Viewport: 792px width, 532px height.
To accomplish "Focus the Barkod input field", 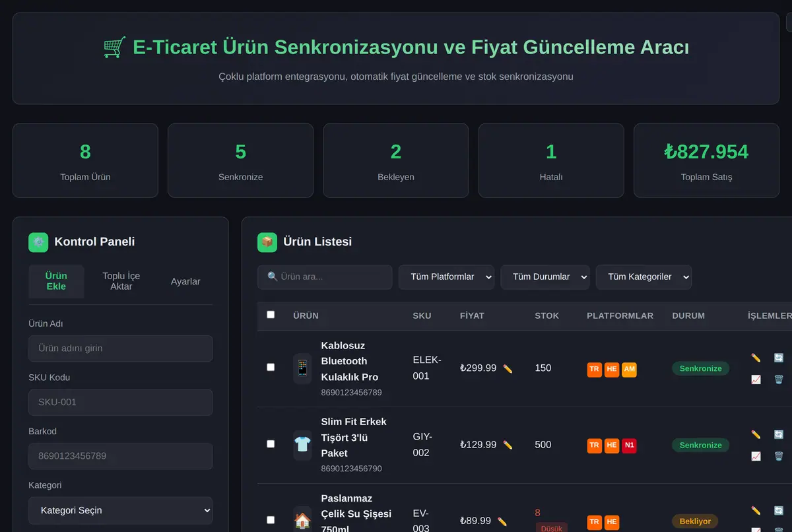I will tap(121, 456).
